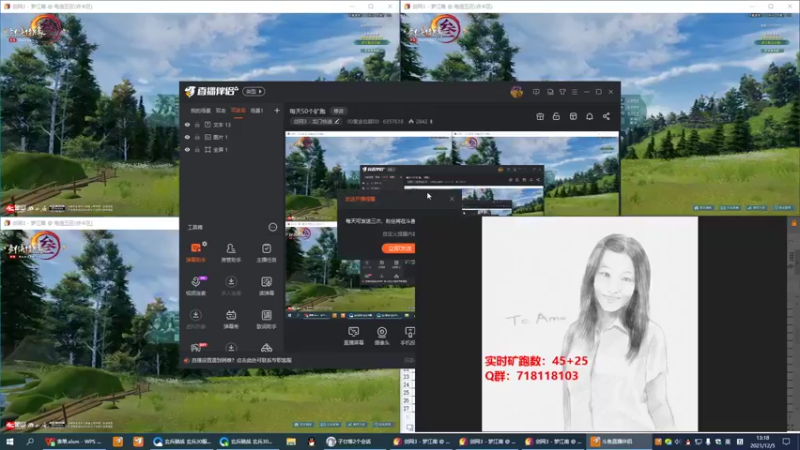Screen dimensions: 800x450
Task: Select the 文本 13 source row
Action: [232, 124]
